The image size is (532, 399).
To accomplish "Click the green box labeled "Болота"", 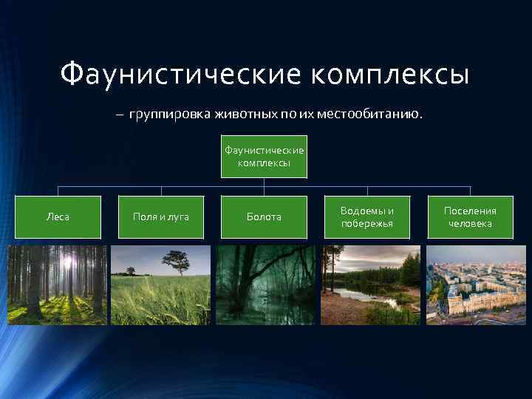I will 264,217.
